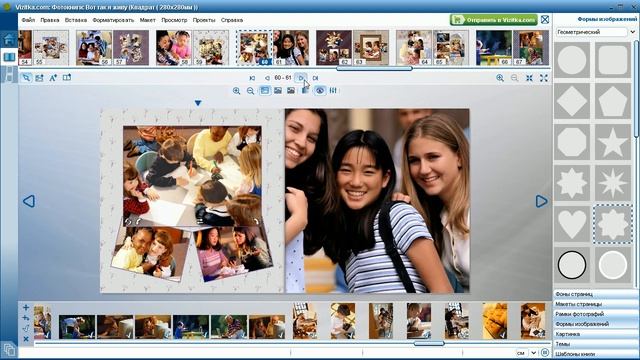Click the image crop mode icon
Image resolution: width=640 pixels, height=360 pixels.
[291, 91]
